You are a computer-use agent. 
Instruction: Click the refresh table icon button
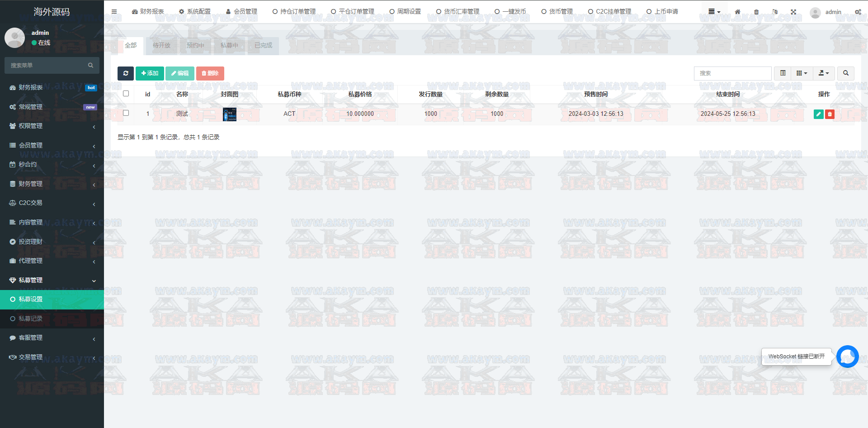tap(126, 73)
